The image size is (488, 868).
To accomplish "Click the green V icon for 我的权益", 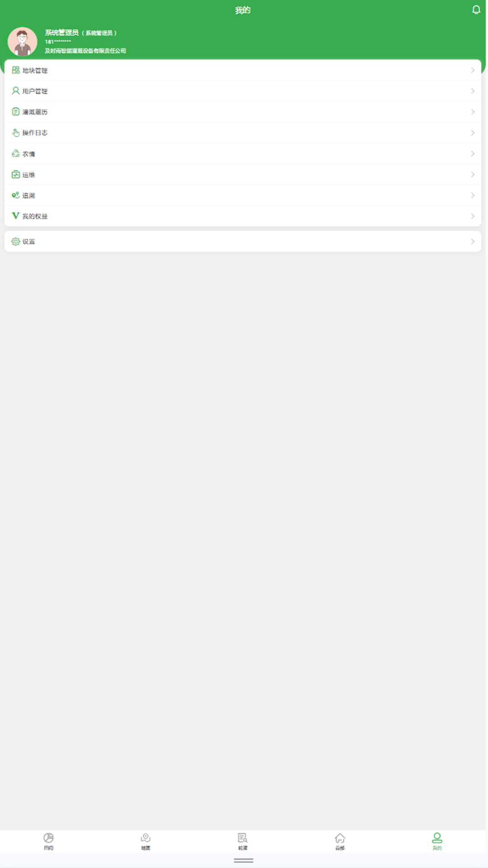I will 16,216.
